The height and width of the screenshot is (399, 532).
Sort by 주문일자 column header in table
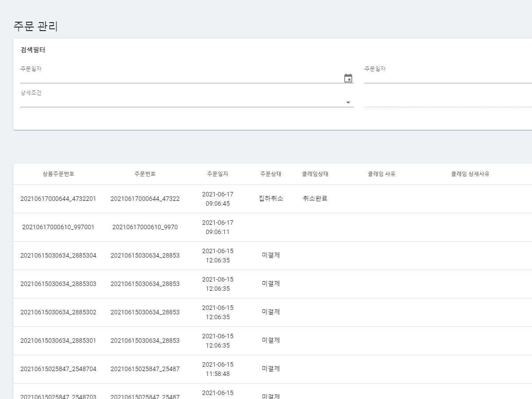pos(218,174)
